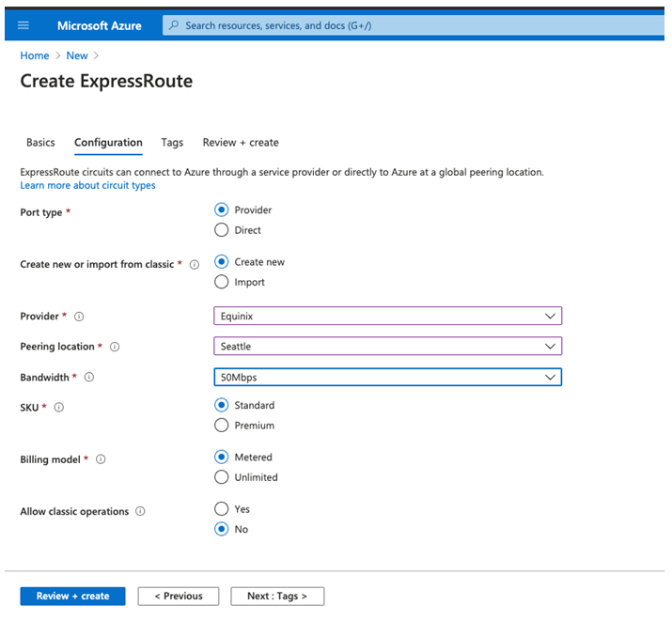Show info tooltip for Billing model

[x=101, y=459]
